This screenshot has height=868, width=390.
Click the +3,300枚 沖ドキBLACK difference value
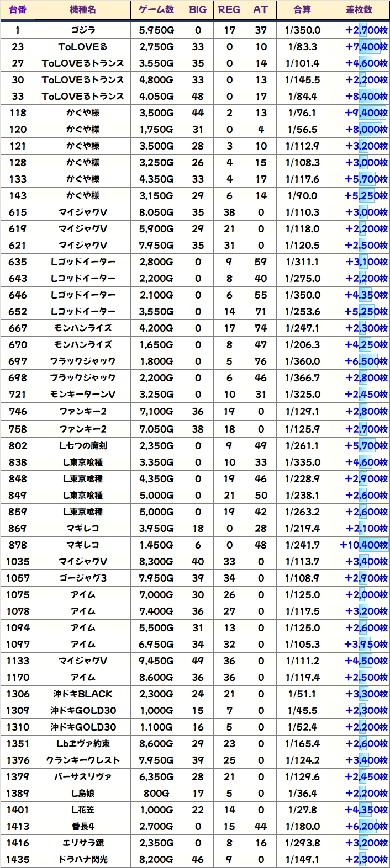pos(359,694)
